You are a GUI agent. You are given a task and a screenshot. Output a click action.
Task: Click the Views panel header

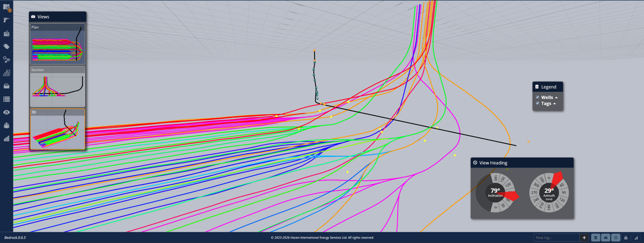click(x=58, y=17)
